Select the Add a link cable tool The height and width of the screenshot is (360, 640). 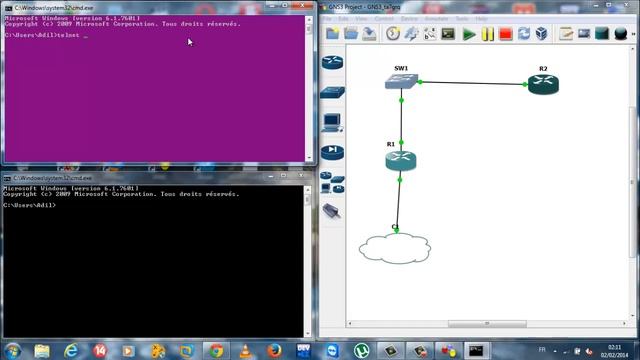click(331, 211)
